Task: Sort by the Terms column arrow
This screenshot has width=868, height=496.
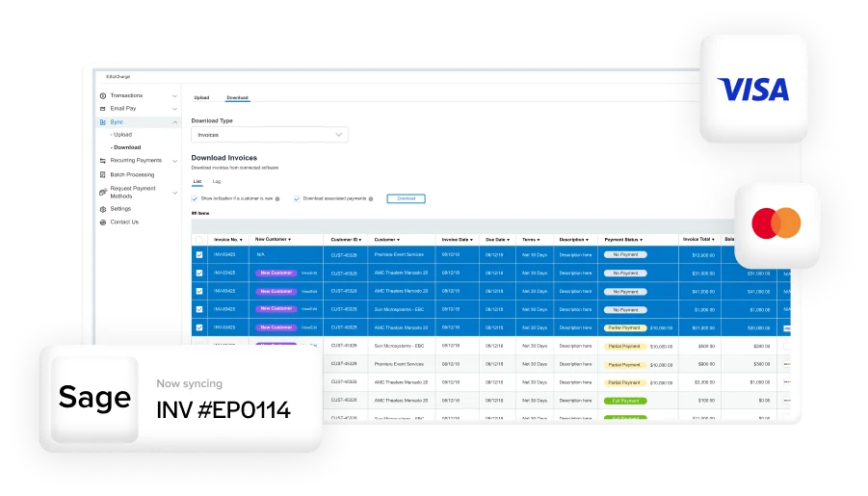Action: (539, 240)
